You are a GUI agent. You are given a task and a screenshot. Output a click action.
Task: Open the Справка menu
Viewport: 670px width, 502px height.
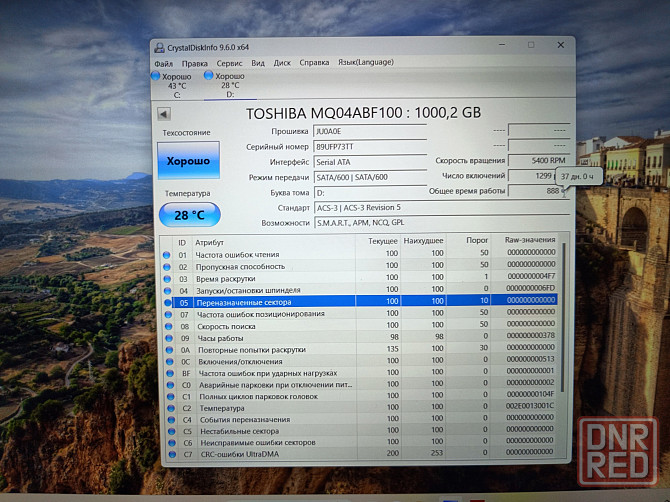314,62
